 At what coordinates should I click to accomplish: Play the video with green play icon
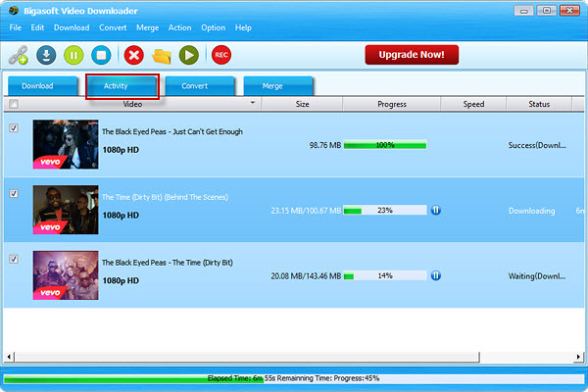point(189,55)
